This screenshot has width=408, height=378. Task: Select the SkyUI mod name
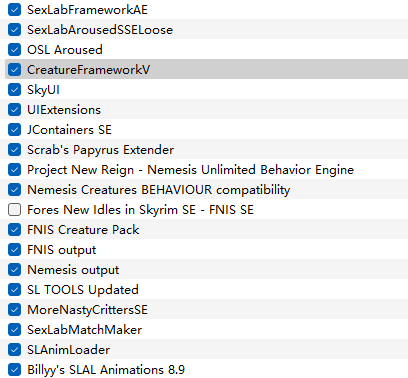(x=43, y=90)
